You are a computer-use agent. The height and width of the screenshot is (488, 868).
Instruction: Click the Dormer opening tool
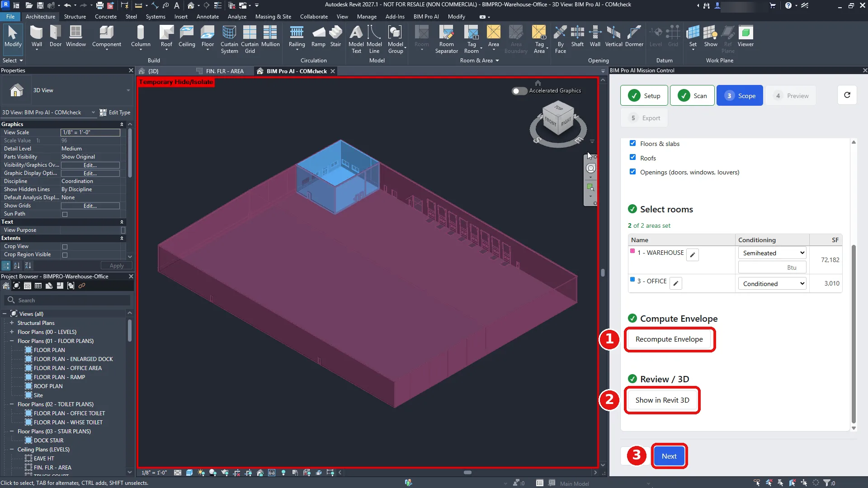[634, 37]
